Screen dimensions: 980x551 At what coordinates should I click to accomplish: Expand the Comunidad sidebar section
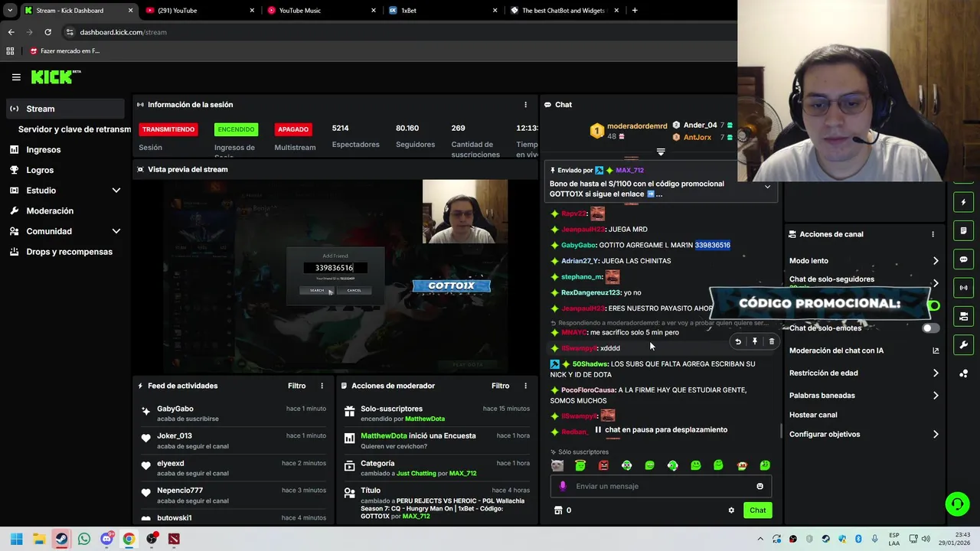pyautogui.click(x=116, y=231)
